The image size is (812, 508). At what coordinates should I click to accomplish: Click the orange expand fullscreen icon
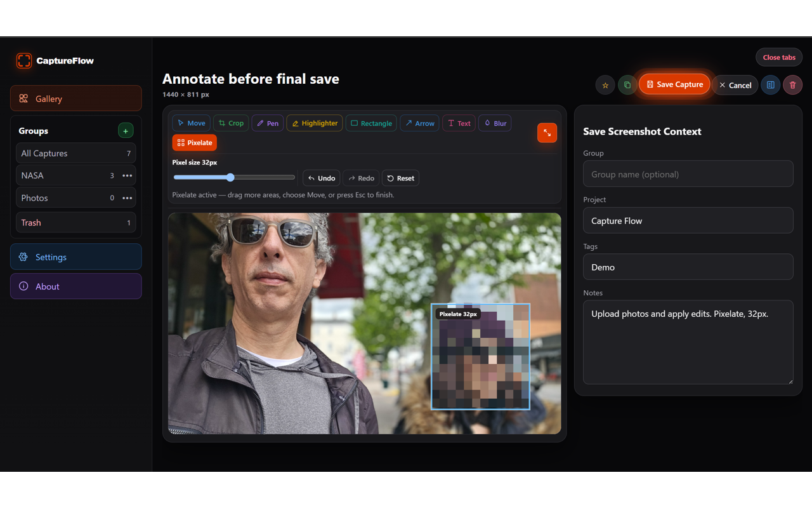(x=547, y=133)
